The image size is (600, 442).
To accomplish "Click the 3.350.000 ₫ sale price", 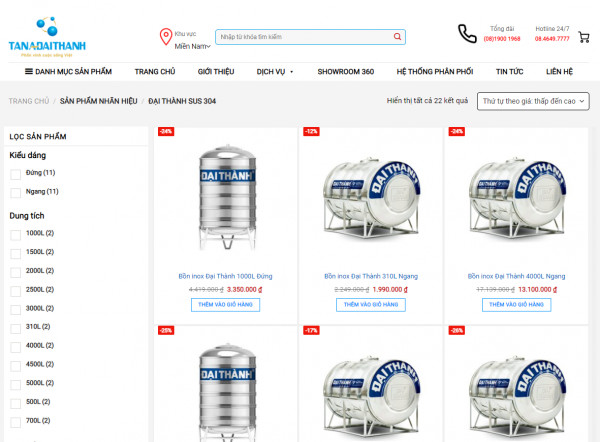I will (245, 290).
